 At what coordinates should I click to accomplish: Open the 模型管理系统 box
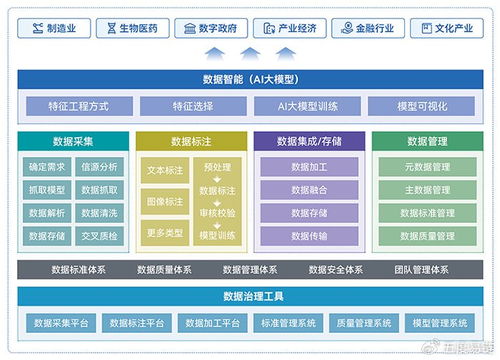(440, 323)
